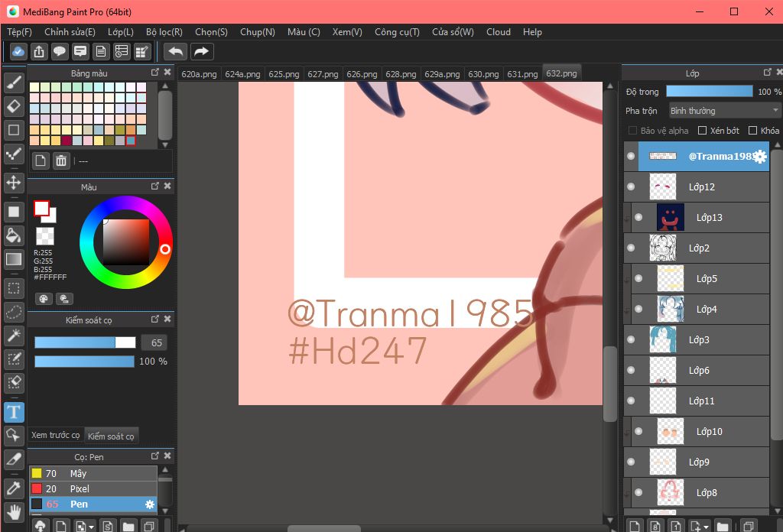
Task: Select the Dot/shape brush tool
Action: [14, 154]
